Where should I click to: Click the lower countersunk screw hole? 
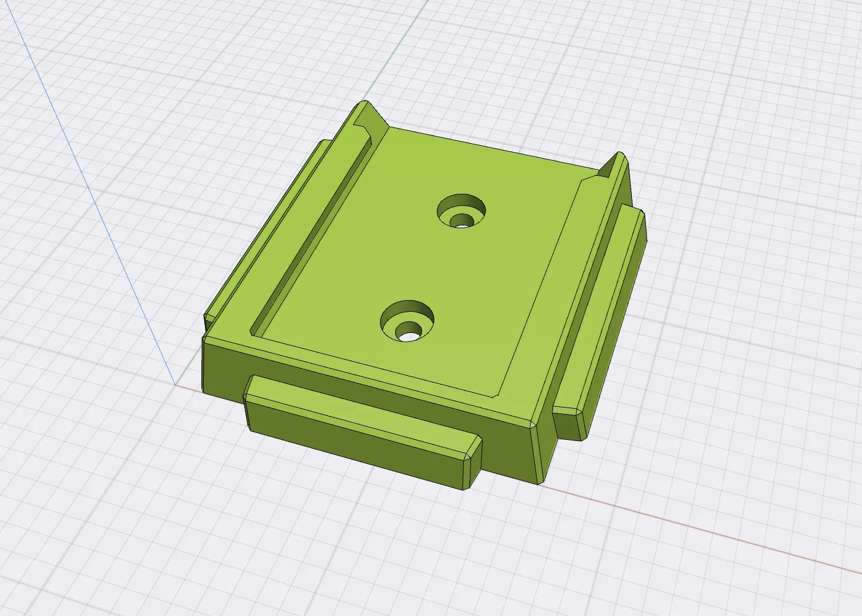pos(407,321)
